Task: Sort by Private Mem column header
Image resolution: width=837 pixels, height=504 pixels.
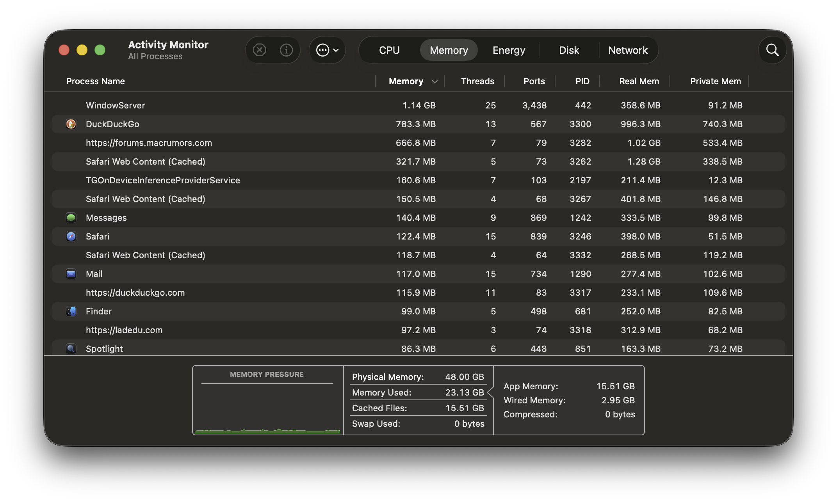Action: click(716, 81)
